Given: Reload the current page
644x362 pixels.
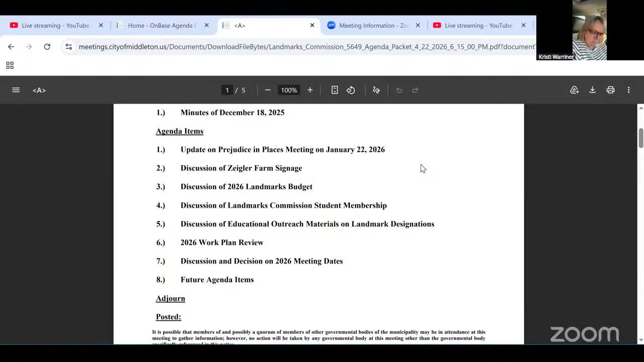Looking at the screenshot, I should point(47,47).
